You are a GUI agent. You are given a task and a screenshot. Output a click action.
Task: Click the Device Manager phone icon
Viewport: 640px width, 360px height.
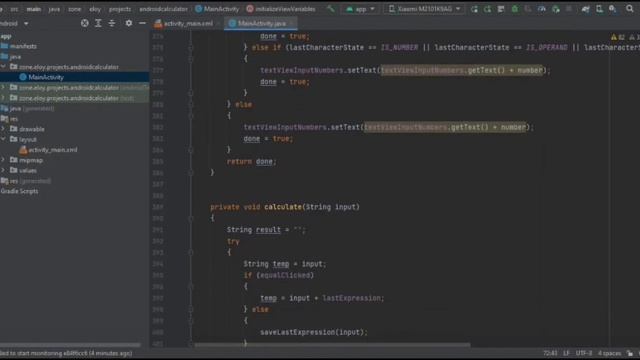599,9
